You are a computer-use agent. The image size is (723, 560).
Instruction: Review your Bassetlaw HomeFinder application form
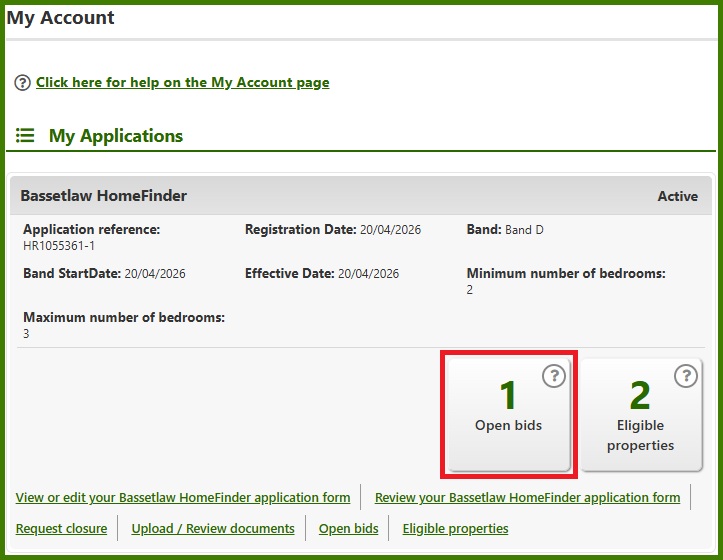(527, 498)
